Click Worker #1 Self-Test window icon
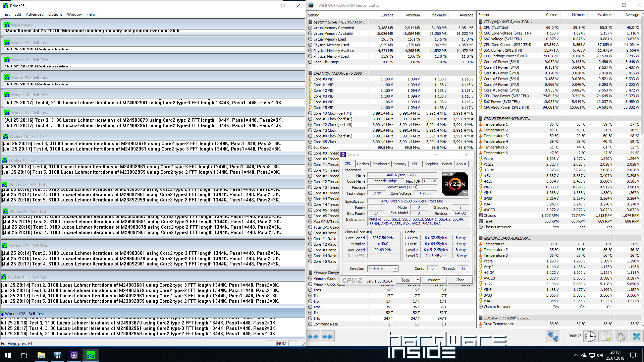 [7, 42]
